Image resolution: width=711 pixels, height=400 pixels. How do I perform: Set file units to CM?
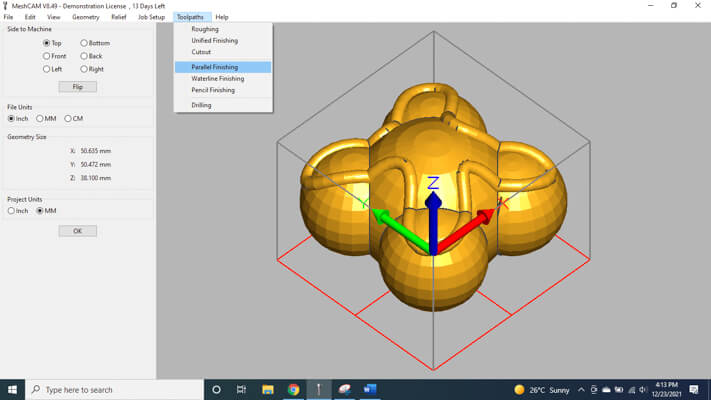68,118
